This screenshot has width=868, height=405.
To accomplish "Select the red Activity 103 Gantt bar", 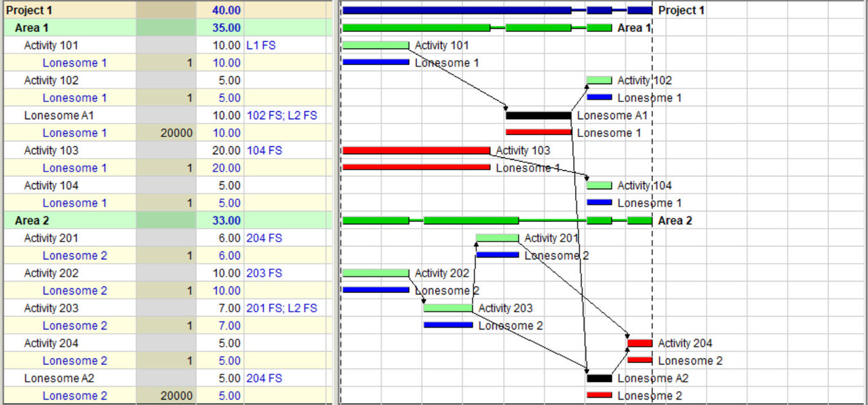I will pos(416,151).
